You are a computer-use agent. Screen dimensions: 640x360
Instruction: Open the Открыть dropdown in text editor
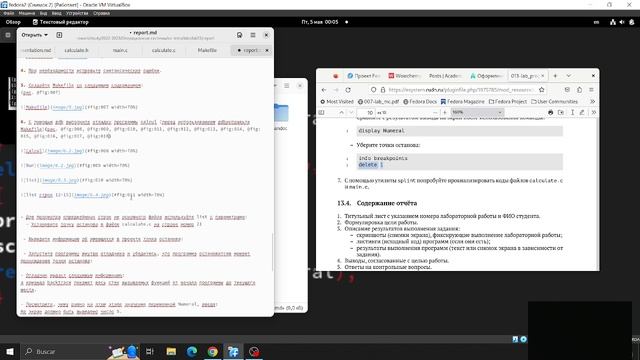click(x=34, y=35)
